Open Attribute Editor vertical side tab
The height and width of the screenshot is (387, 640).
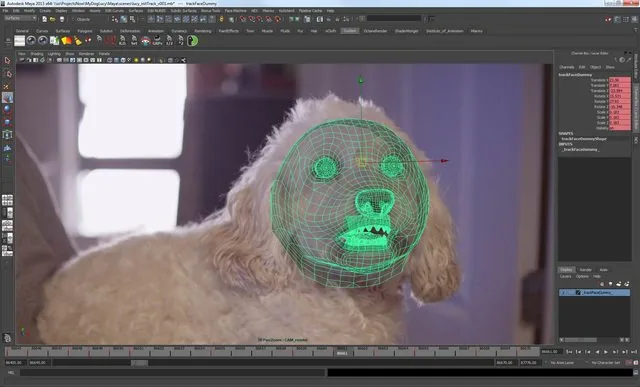click(x=636, y=67)
